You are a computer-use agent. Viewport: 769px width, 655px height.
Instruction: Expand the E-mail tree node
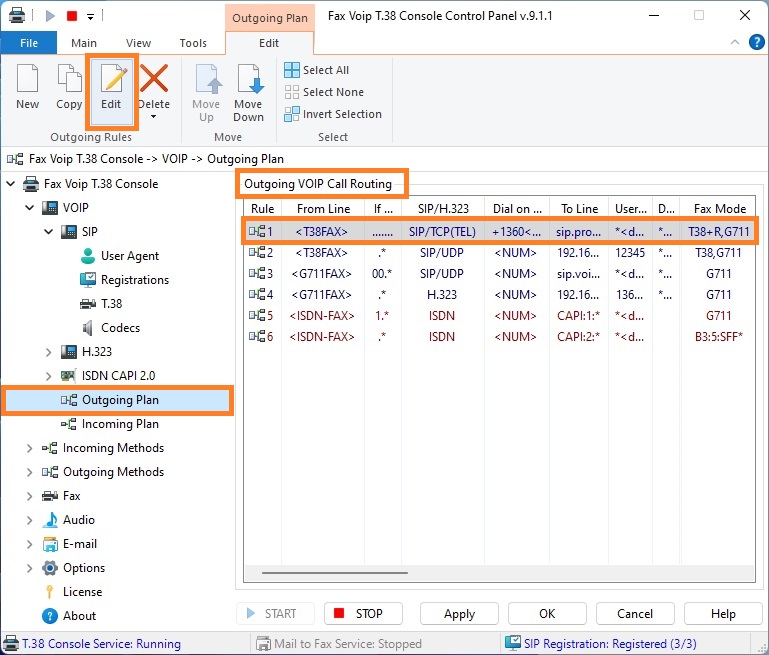29,544
